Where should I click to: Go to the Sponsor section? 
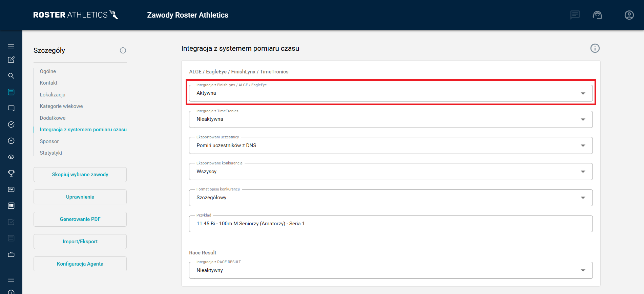[x=49, y=141]
